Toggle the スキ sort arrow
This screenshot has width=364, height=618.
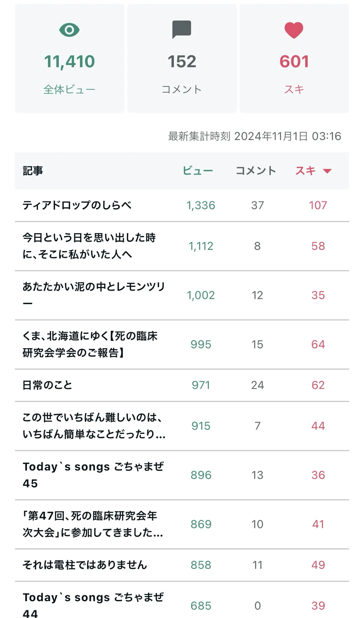click(x=327, y=171)
